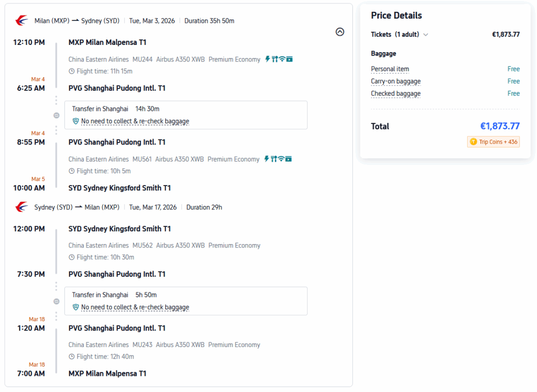Click the power outlet icon for flight MU561
The width and height of the screenshot is (537, 392).
(x=267, y=159)
